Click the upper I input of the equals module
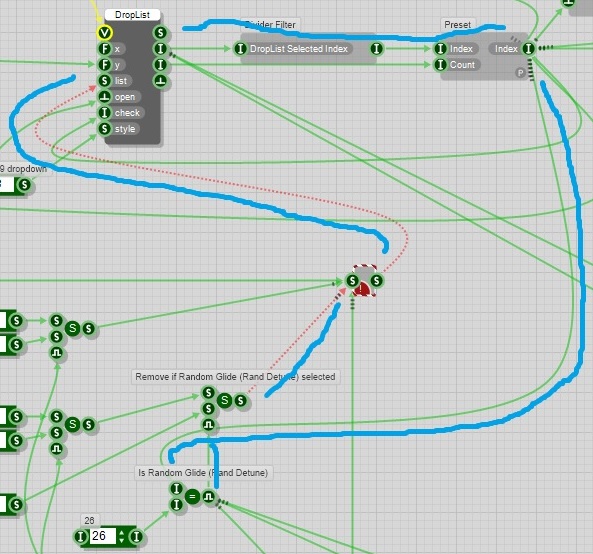 point(176,488)
